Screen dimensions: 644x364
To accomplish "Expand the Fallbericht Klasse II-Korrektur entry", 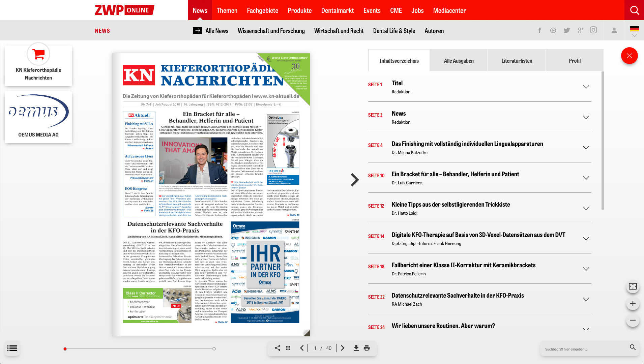I will tap(586, 269).
